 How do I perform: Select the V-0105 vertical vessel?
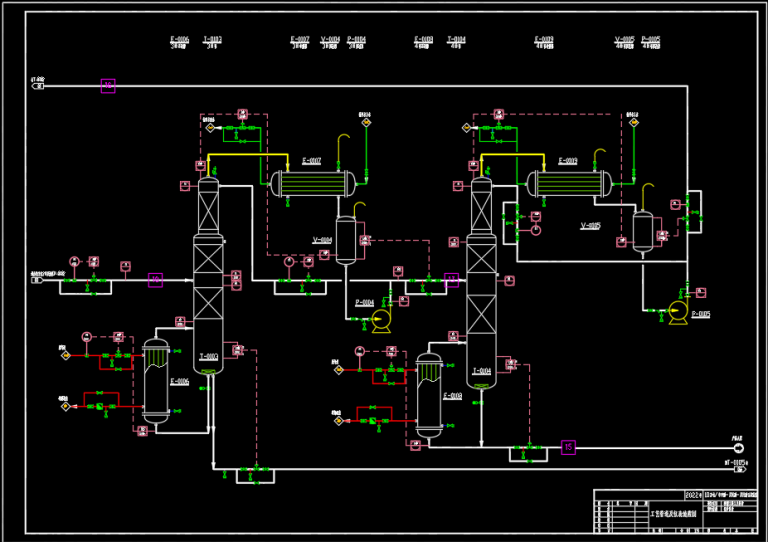tap(643, 230)
